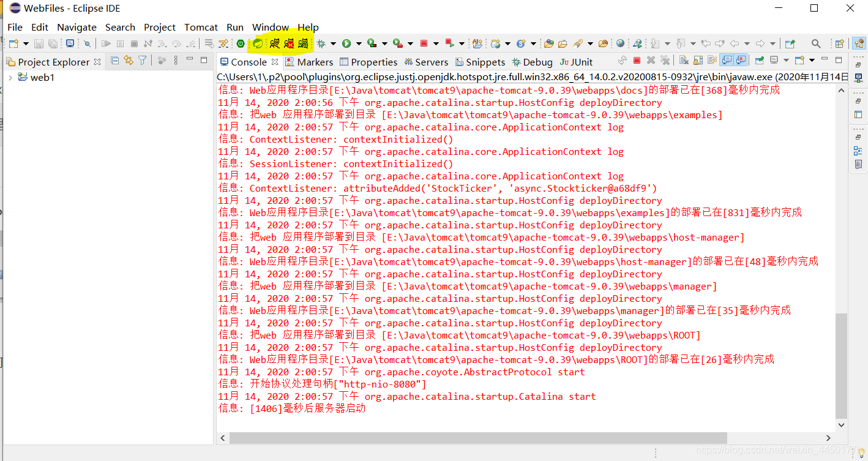Switch to the Snippets tab

(479, 62)
